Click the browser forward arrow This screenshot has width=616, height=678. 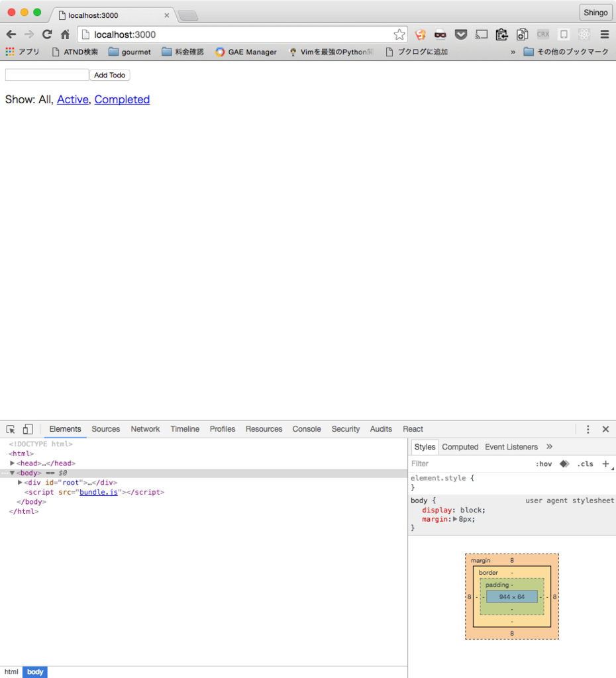click(29, 34)
